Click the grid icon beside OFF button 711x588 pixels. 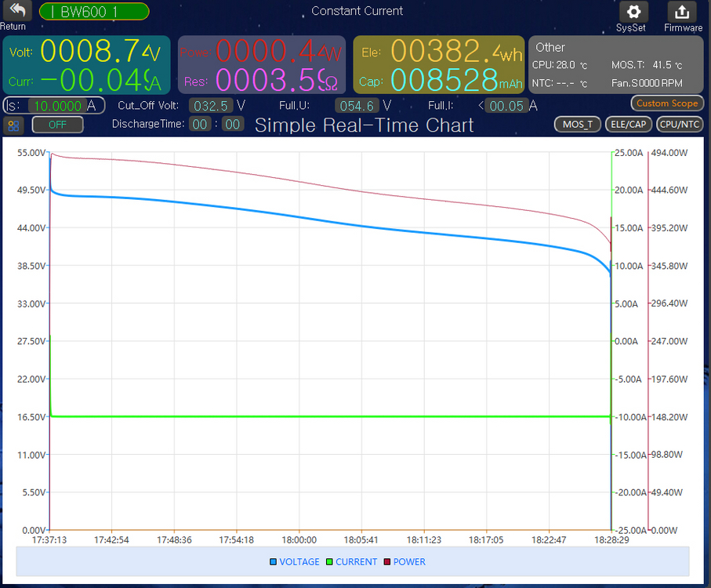pyautogui.click(x=13, y=125)
